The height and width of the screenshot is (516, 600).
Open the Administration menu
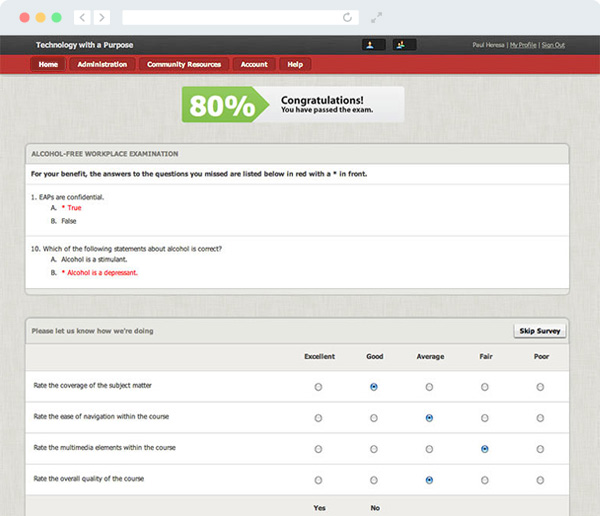coord(102,64)
